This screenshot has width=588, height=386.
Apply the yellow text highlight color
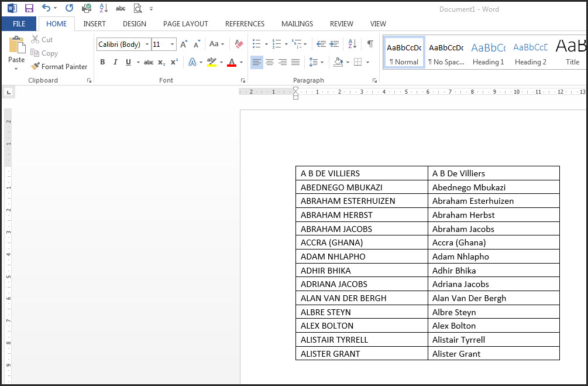(211, 62)
